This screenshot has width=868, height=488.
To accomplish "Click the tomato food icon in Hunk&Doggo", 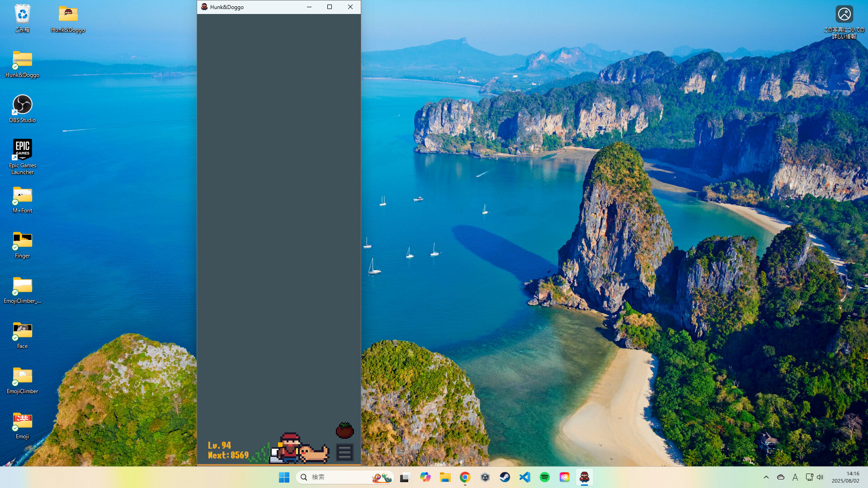I will point(344,431).
